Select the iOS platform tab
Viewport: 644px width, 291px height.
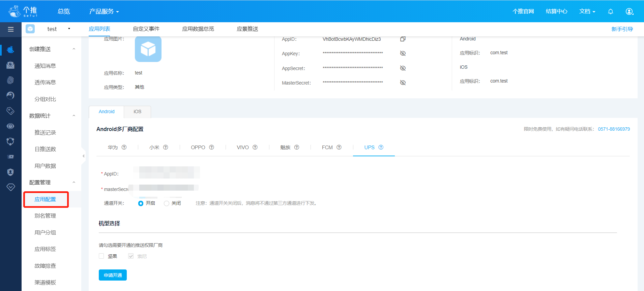(137, 111)
